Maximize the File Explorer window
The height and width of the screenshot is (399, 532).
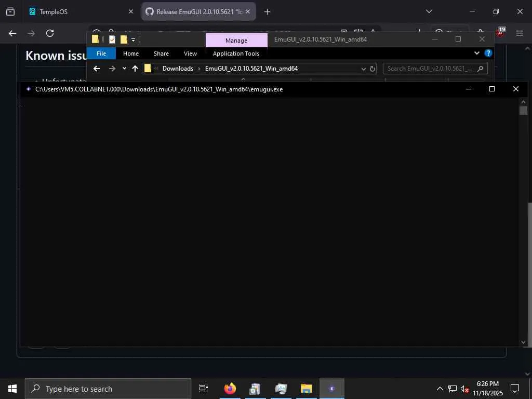tap(458, 39)
